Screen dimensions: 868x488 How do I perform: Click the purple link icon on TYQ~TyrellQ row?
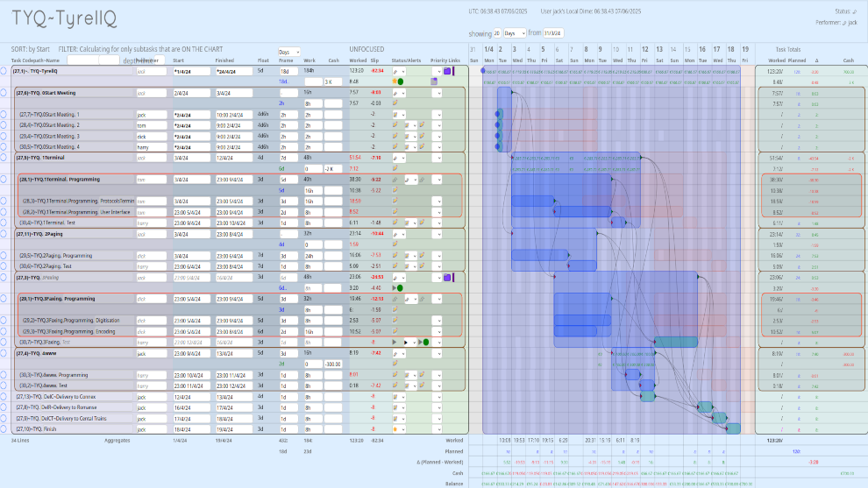[x=447, y=70]
